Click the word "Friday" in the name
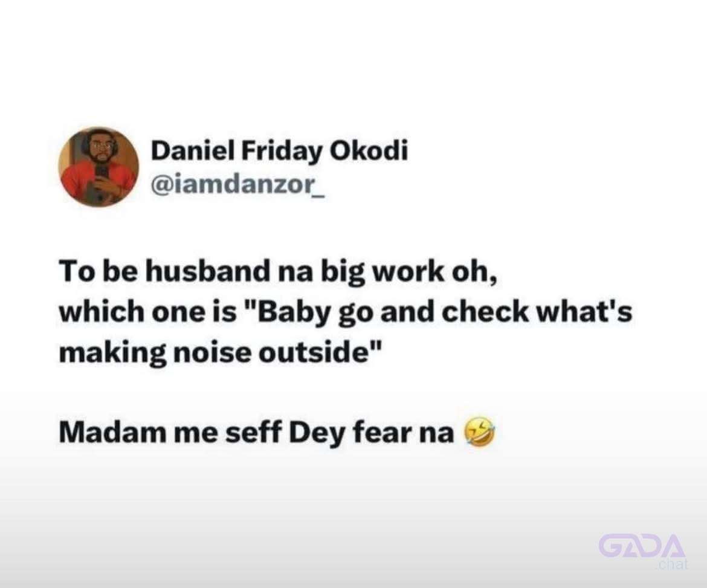 (282, 151)
